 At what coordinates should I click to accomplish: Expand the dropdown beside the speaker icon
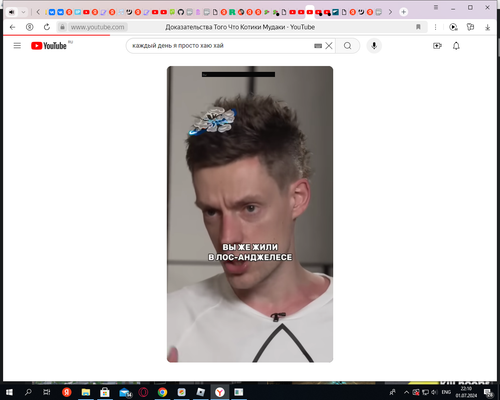[x=23, y=12]
